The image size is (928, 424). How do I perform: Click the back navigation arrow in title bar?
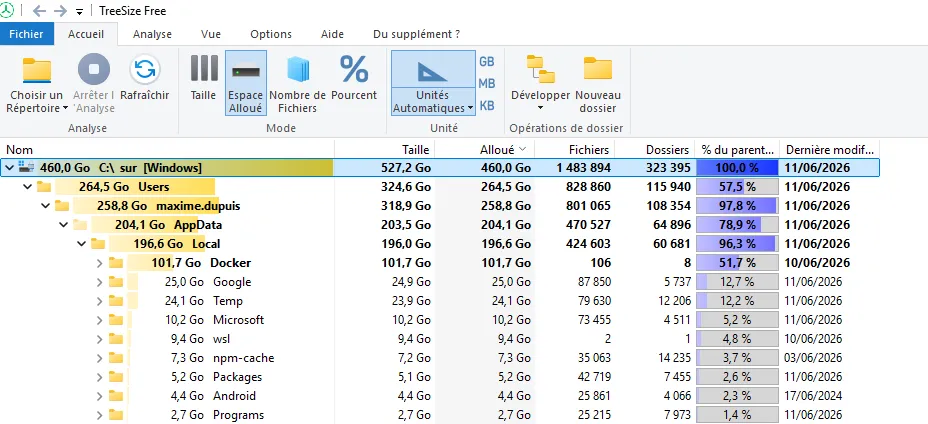click(39, 11)
